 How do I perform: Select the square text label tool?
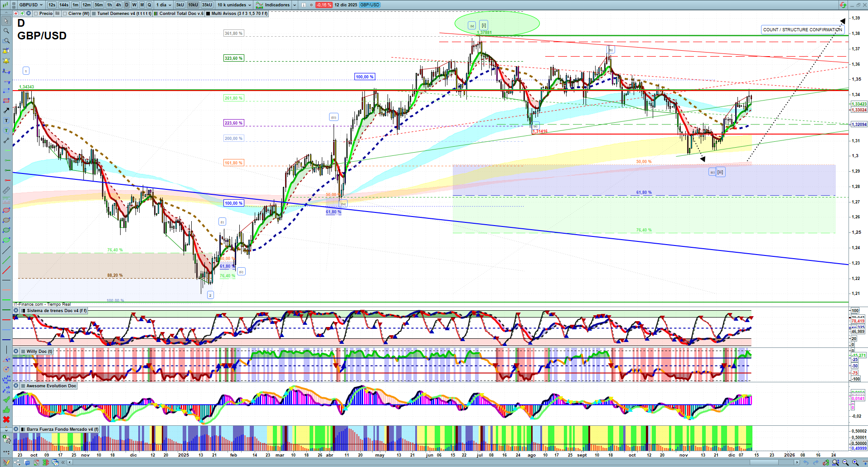click(x=6, y=120)
